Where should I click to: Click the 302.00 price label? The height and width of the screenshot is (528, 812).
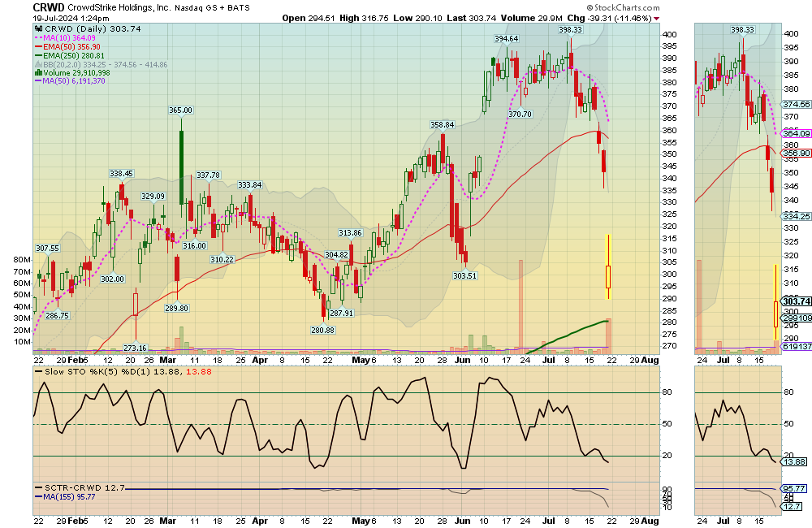point(112,279)
